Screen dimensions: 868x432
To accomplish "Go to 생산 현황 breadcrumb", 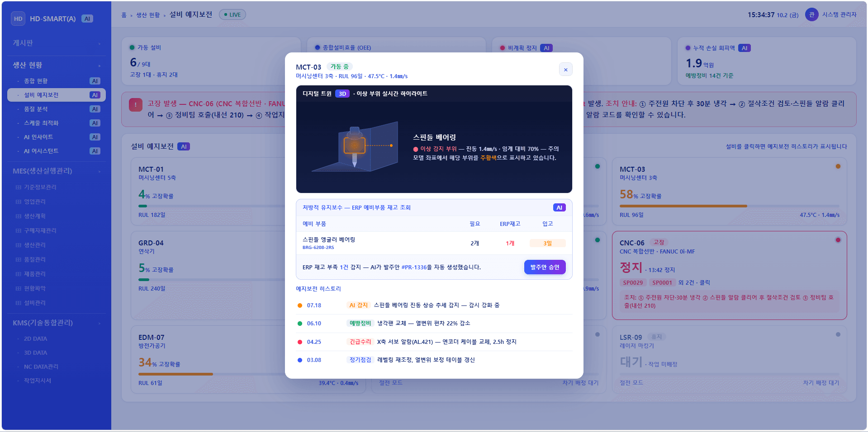I will coord(148,15).
